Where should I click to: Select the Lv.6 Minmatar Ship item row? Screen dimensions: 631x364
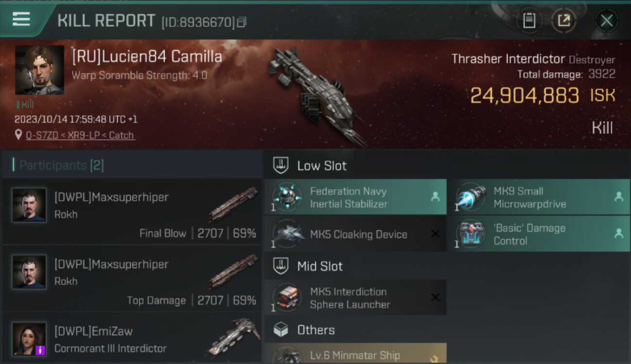[355, 354]
